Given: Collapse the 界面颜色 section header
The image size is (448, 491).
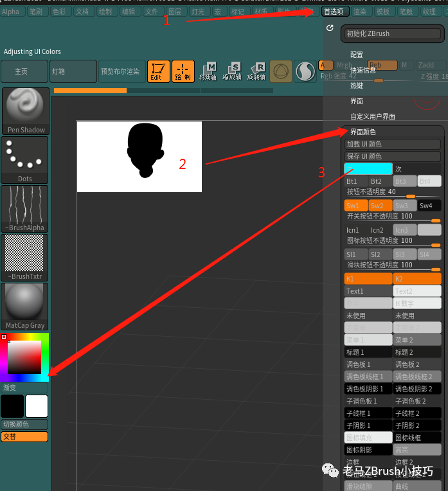Looking at the screenshot, I should pyautogui.click(x=363, y=132).
